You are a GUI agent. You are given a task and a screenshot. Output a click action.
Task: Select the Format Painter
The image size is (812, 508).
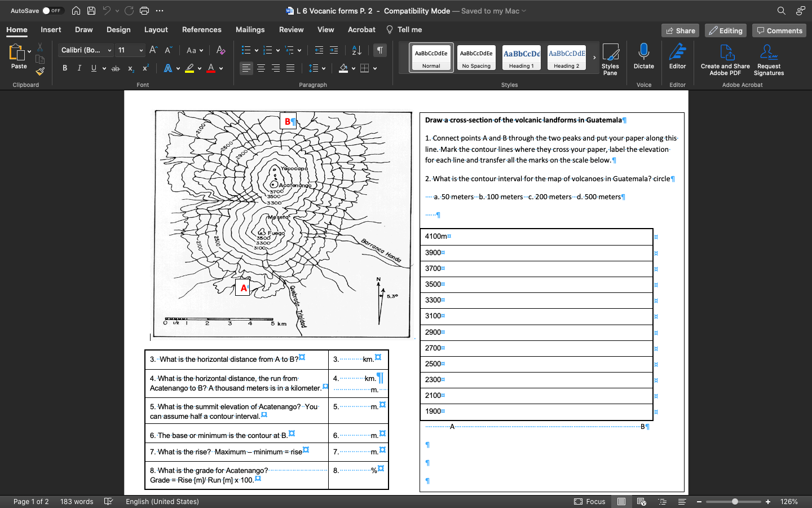[x=40, y=71]
